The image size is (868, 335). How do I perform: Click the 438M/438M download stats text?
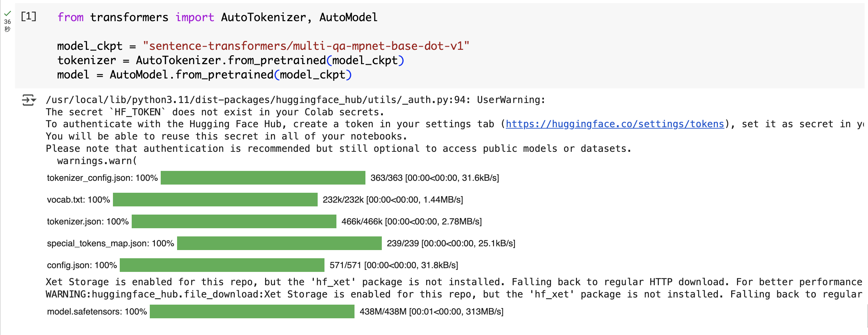click(x=431, y=311)
